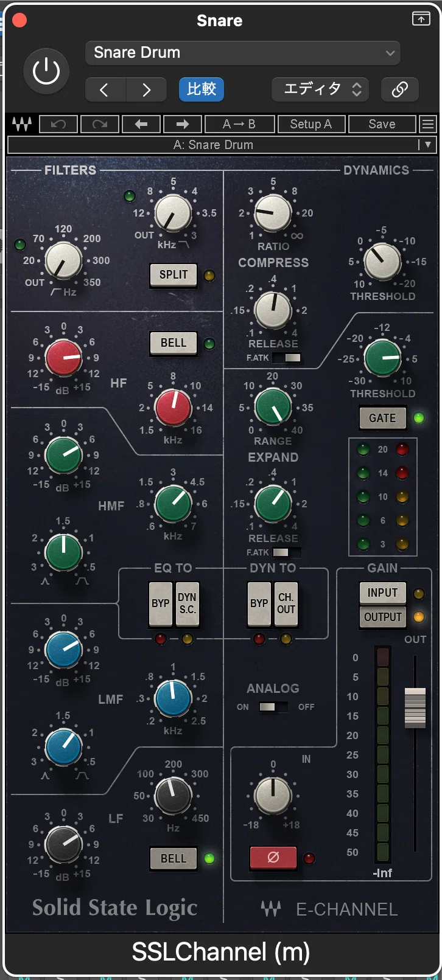The width and height of the screenshot is (442, 980).
Task: Click the A: Snare Drum preset name field
Action: click(x=213, y=145)
